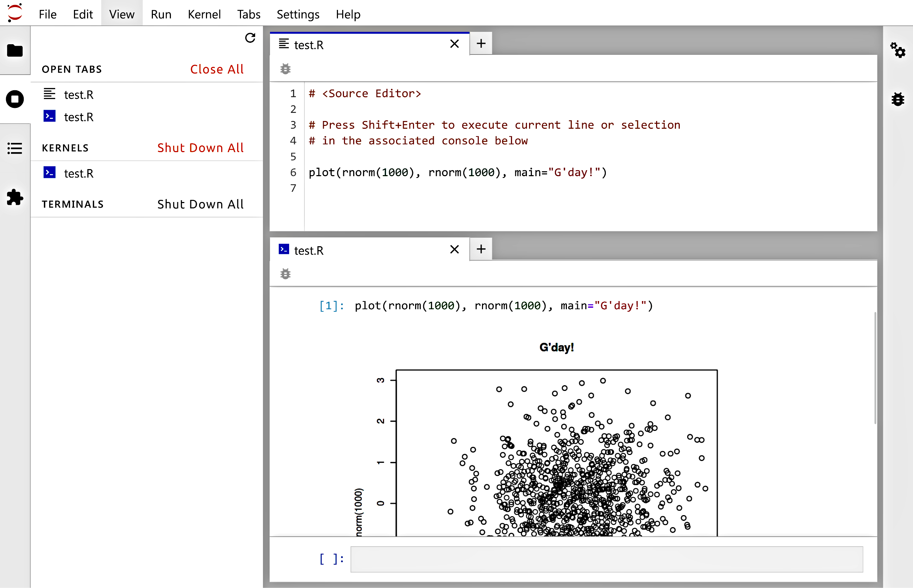The height and width of the screenshot is (588, 913).
Task: Expand the KERNELS section in sidebar
Action: [65, 147]
